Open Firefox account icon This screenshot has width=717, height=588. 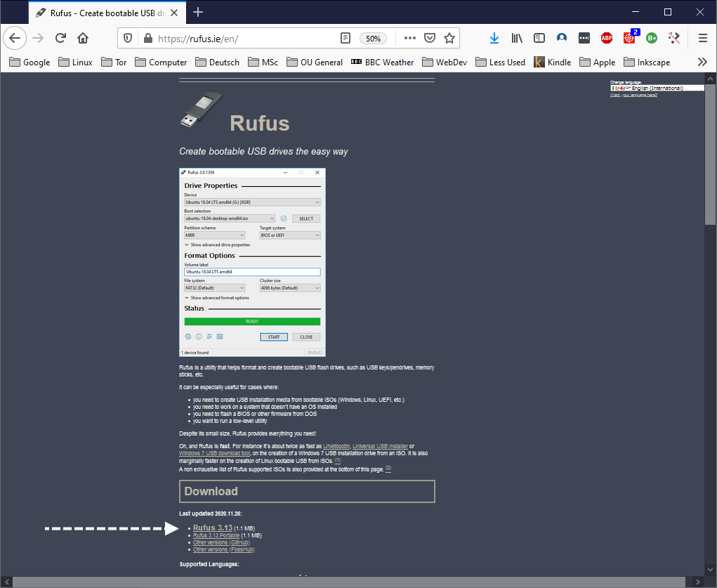pos(562,39)
